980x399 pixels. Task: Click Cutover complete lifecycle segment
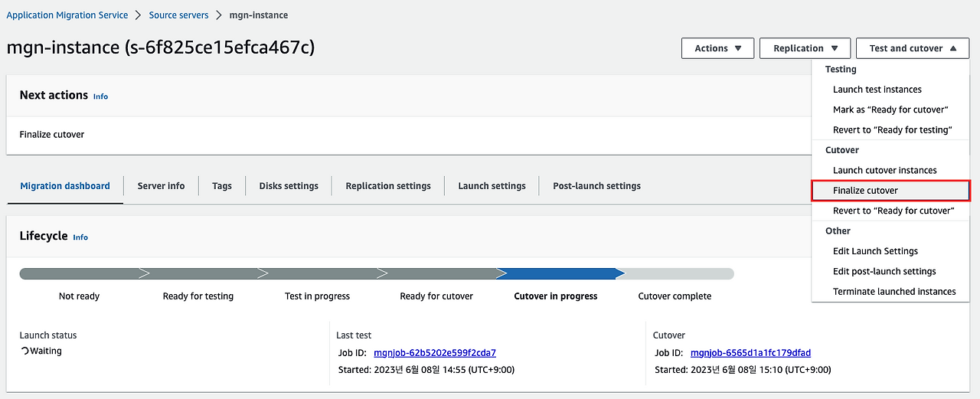pos(677,273)
